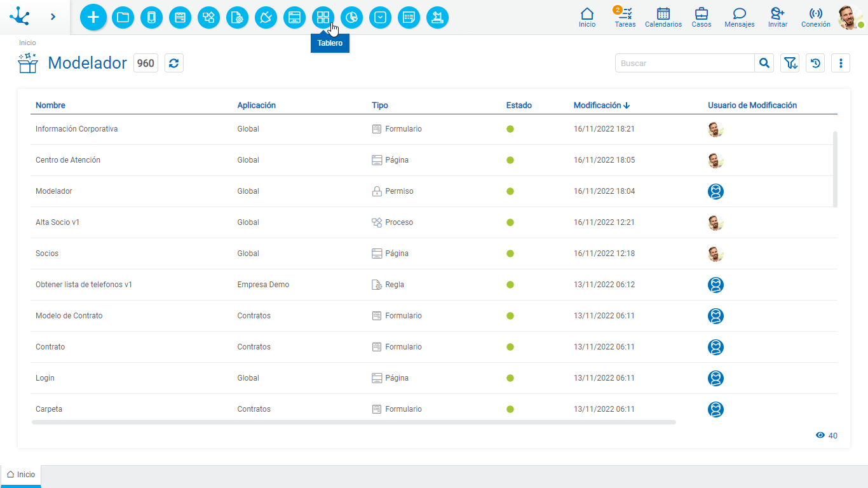Screen dimensions: 868x488
Task: Sort by Estado column header
Action: point(519,105)
